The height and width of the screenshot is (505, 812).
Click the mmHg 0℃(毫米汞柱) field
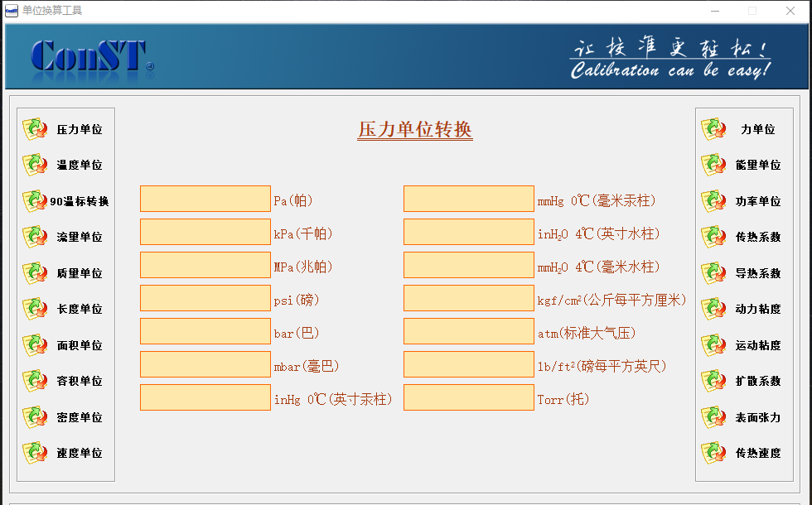pyautogui.click(x=469, y=199)
